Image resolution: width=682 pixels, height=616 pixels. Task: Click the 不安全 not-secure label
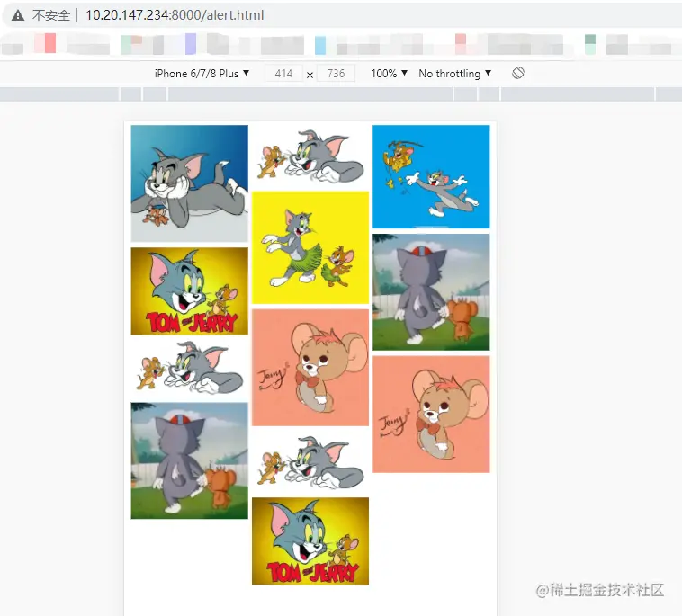(51, 15)
